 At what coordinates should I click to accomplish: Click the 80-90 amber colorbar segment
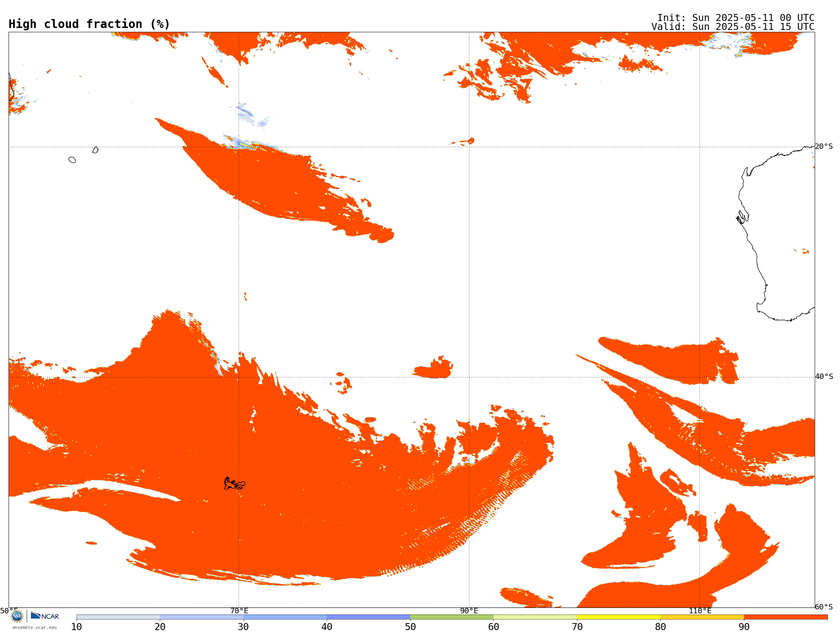[702, 617]
